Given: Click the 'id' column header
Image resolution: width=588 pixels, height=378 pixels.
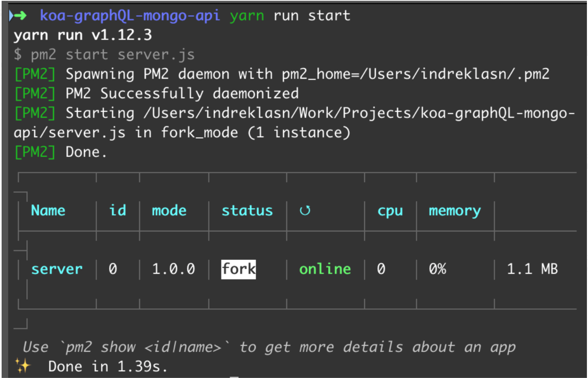Looking at the screenshot, I should point(118,210).
